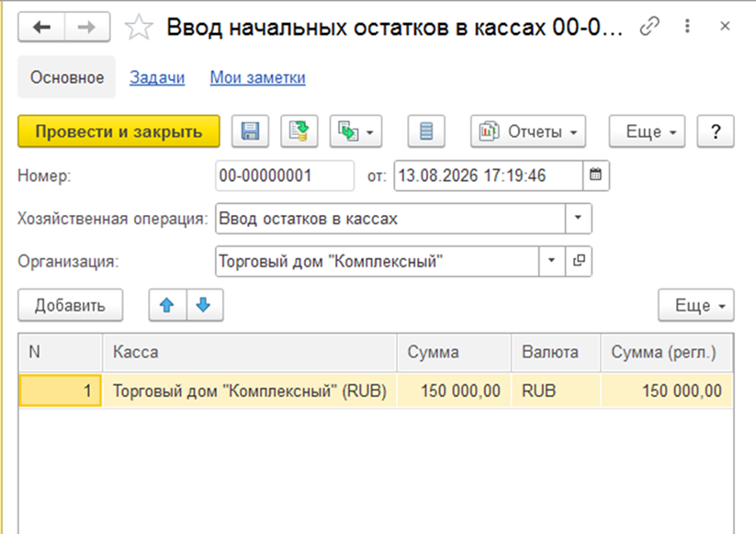Click the Организация field
Screen dimensions: 756x534
[377, 261]
